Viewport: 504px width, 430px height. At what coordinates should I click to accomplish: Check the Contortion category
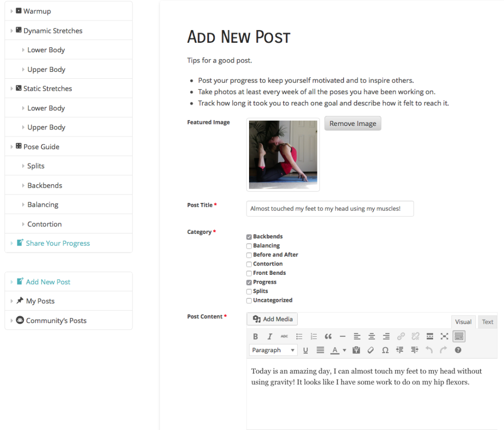[x=249, y=265]
